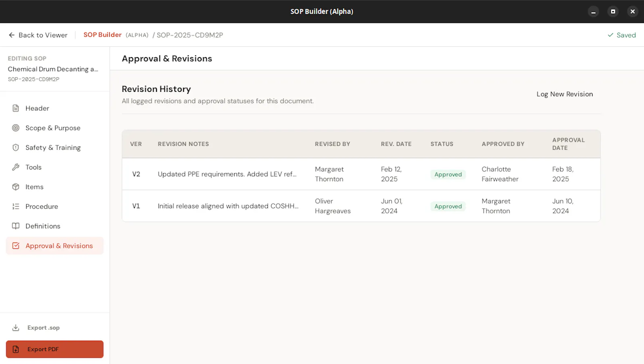Screen dimensions: 644x364
Task: Click the Tools wrench icon
Action: coord(16,167)
